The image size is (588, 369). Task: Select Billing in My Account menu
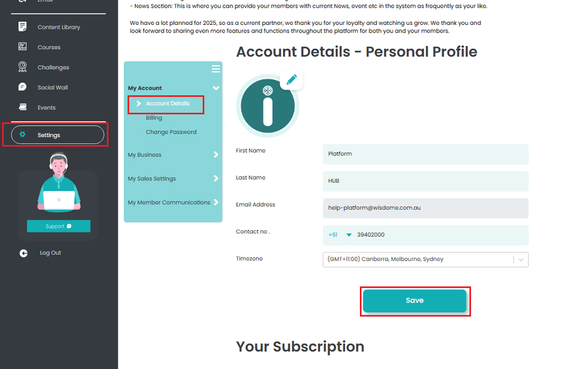click(x=154, y=118)
